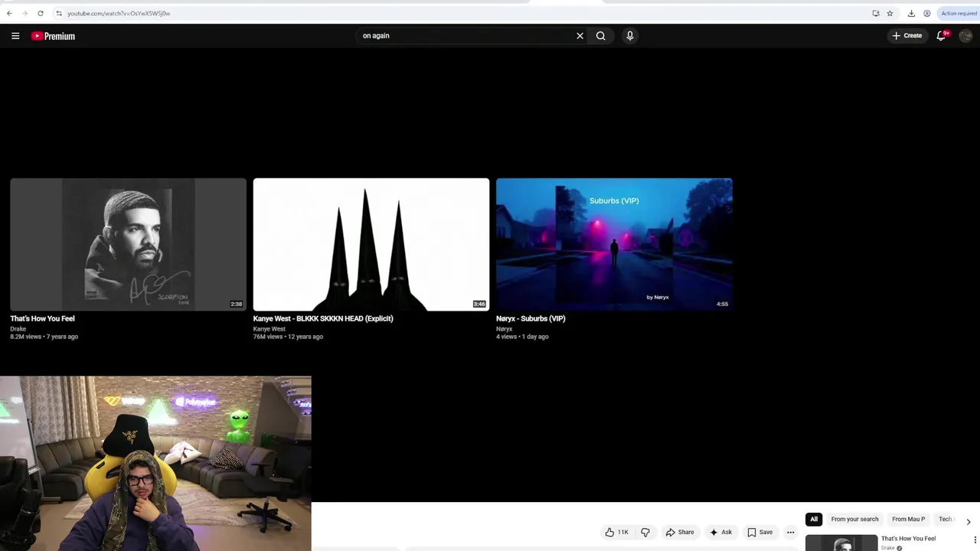Open browser downloads
This screenshot has height=551, width=980.
[x=911, y=13]
